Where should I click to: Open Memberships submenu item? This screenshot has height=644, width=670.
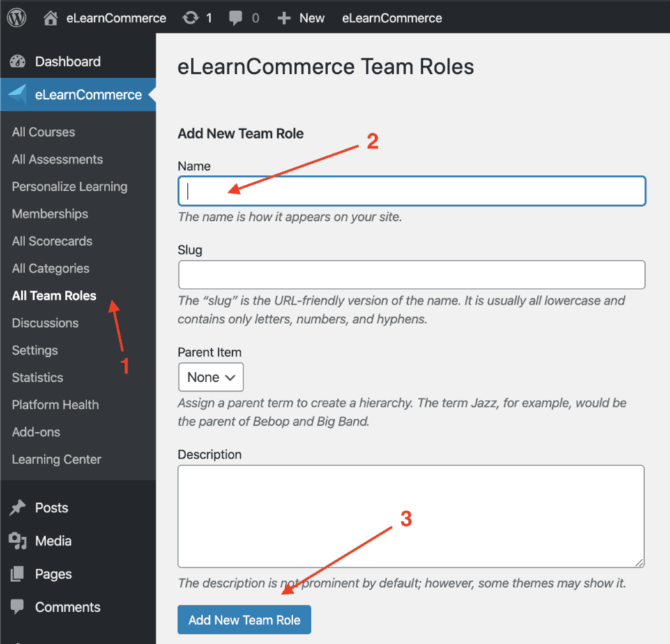point(50,214)
